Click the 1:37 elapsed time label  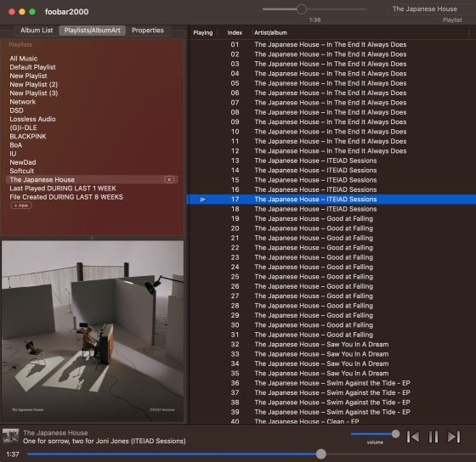(x=13, y=454)
